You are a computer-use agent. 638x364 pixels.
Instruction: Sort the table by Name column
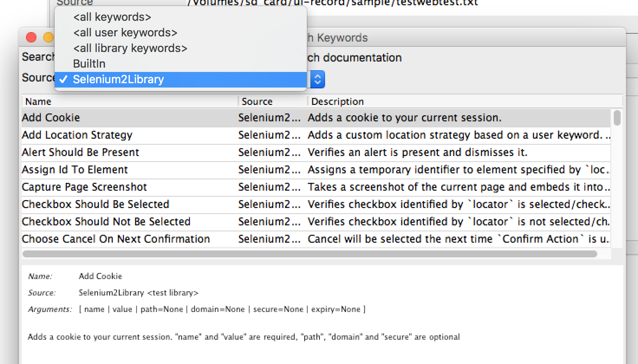coord(130,101)
